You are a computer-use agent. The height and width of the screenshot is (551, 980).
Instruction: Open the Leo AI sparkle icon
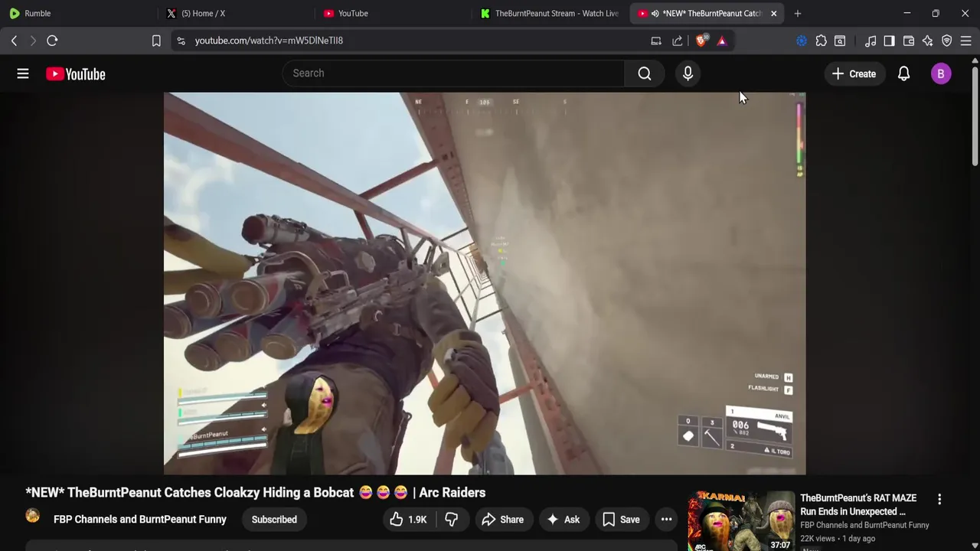click(928, 41)
